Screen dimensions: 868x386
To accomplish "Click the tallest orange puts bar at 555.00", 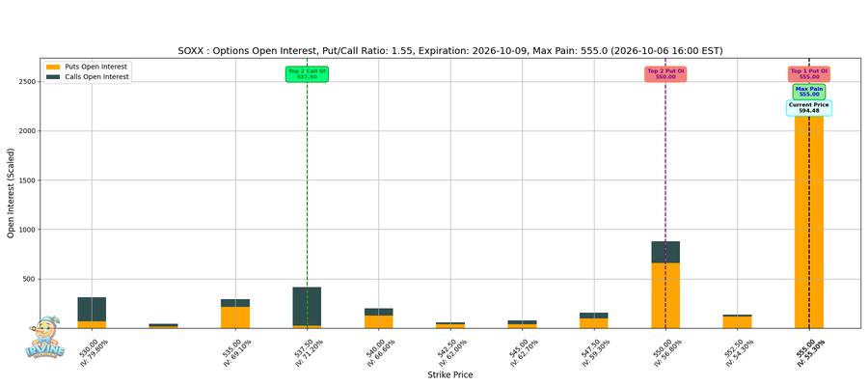I will click(x=809, y=222).
